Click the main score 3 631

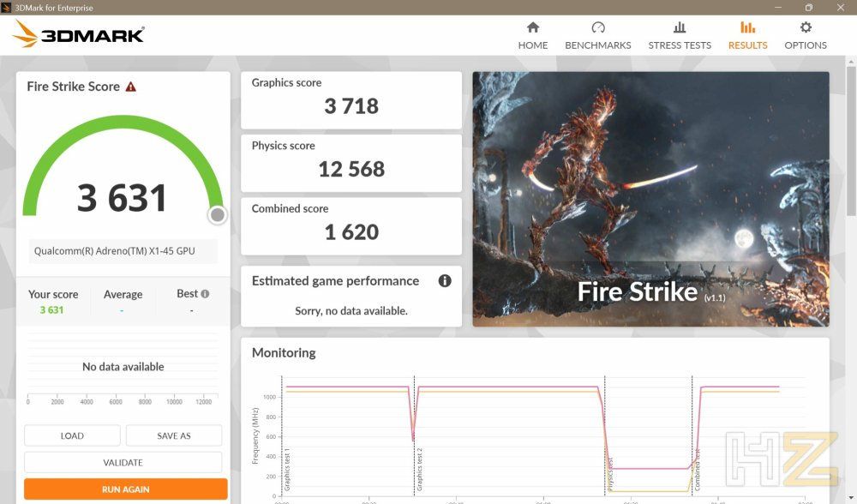point(122,198)
